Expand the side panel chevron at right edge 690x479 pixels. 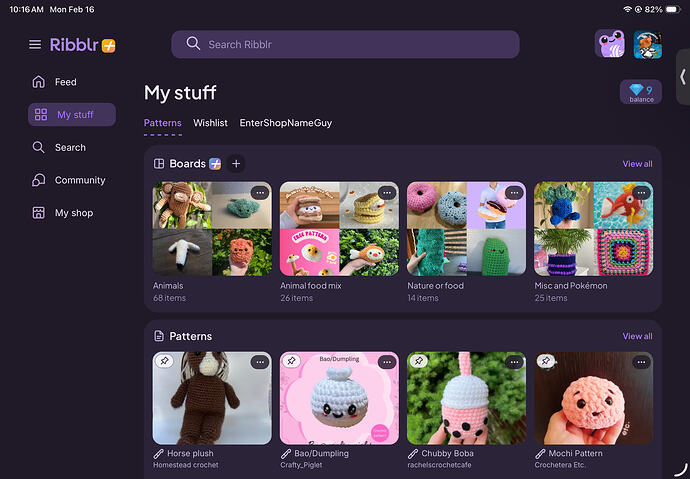tap(682, 76)
